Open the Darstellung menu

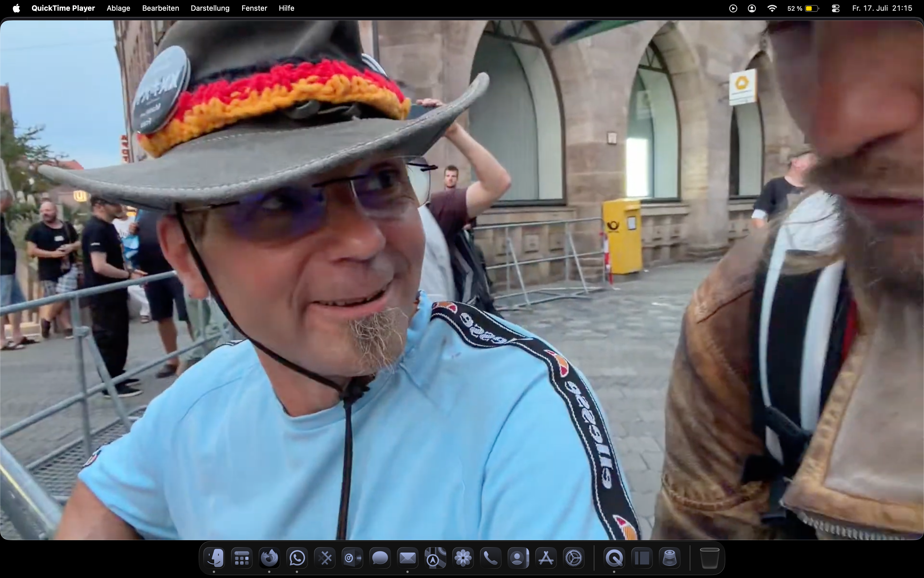(210, 8)
